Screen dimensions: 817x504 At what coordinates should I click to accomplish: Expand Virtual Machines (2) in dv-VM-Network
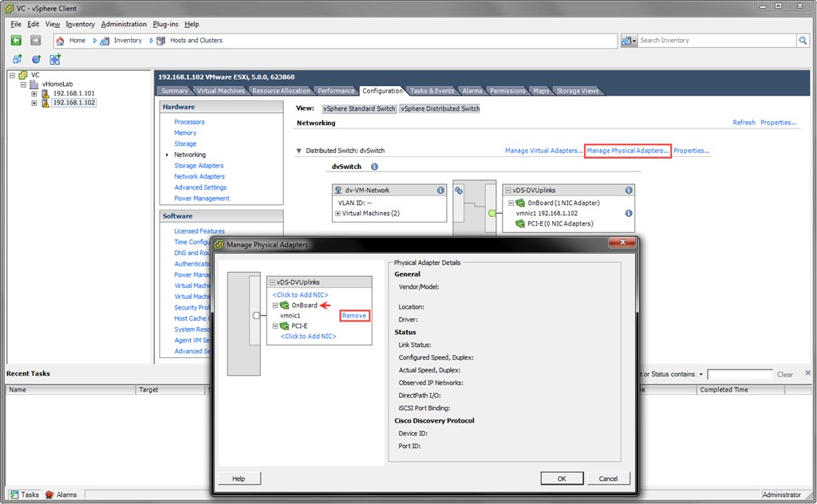tap(338, 214)
